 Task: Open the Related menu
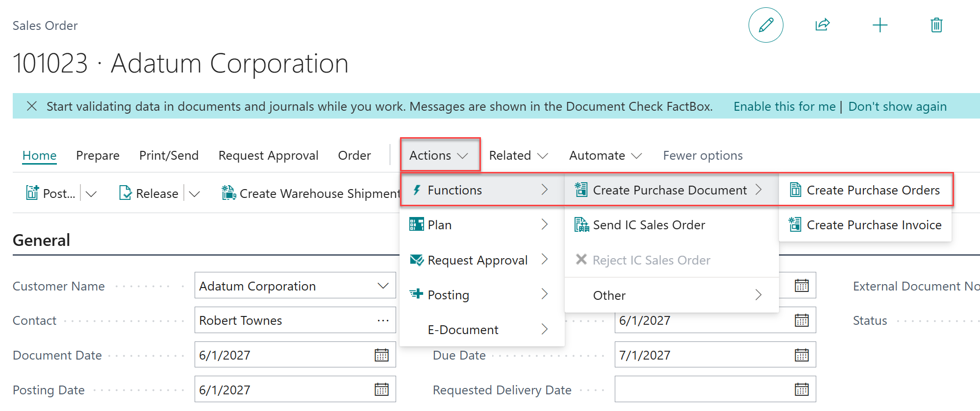tap(519, 155)
